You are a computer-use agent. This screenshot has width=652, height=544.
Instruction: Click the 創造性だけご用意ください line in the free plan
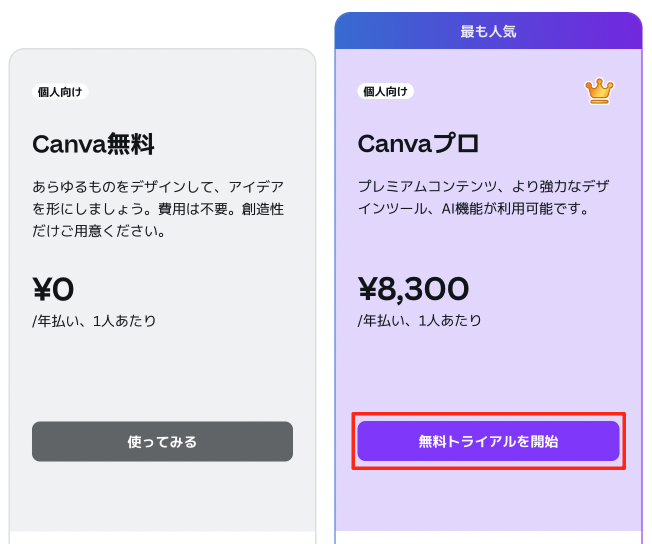pos(99,231)
